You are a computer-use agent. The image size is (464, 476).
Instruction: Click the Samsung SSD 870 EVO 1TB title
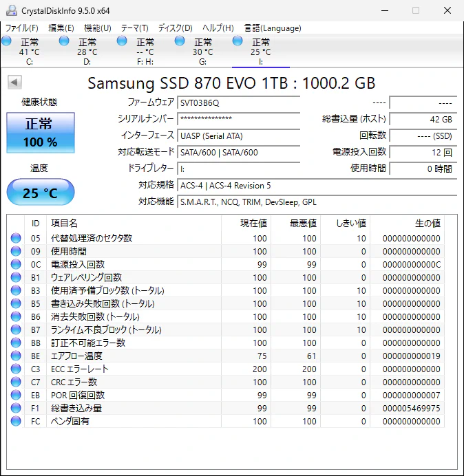pos(231,83)
